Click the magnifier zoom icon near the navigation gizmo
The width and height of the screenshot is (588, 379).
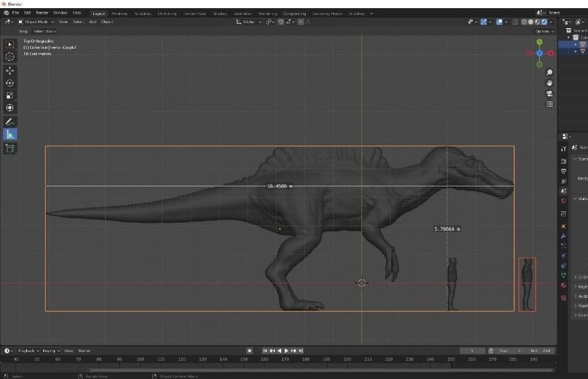point(549,72)
